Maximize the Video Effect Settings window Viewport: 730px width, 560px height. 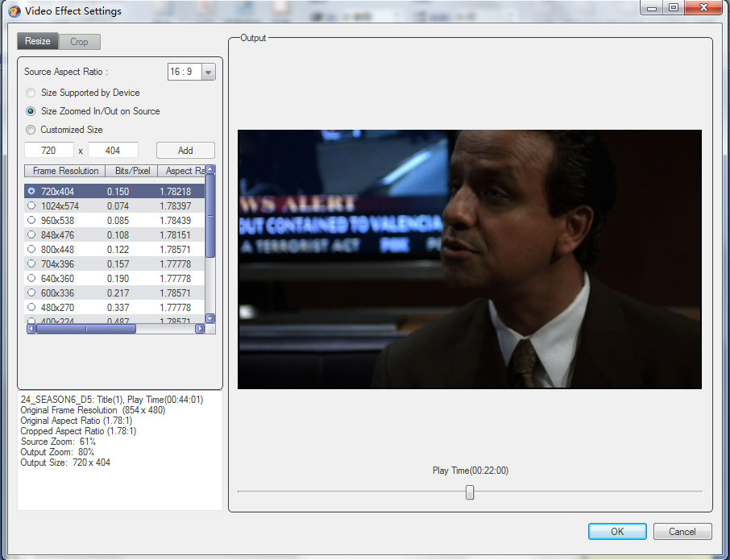674,8
